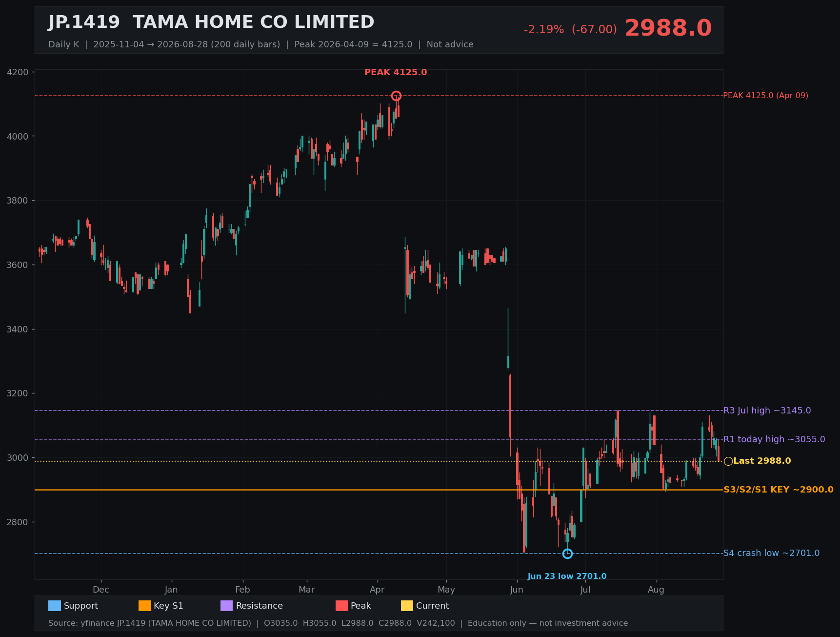Click the "PEAK 4125.0 (Apr 09)" line label
Screen dimensions: 840x637
[x=765, y=96]
